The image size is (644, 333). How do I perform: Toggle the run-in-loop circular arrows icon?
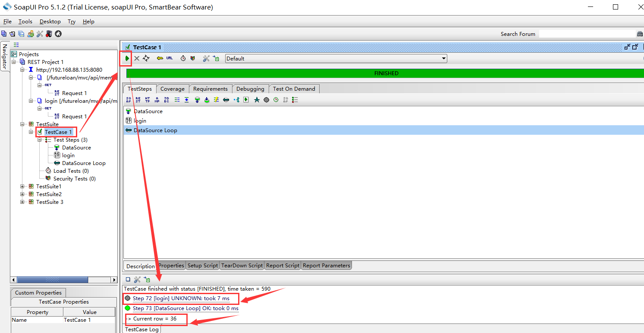[146, 58]
